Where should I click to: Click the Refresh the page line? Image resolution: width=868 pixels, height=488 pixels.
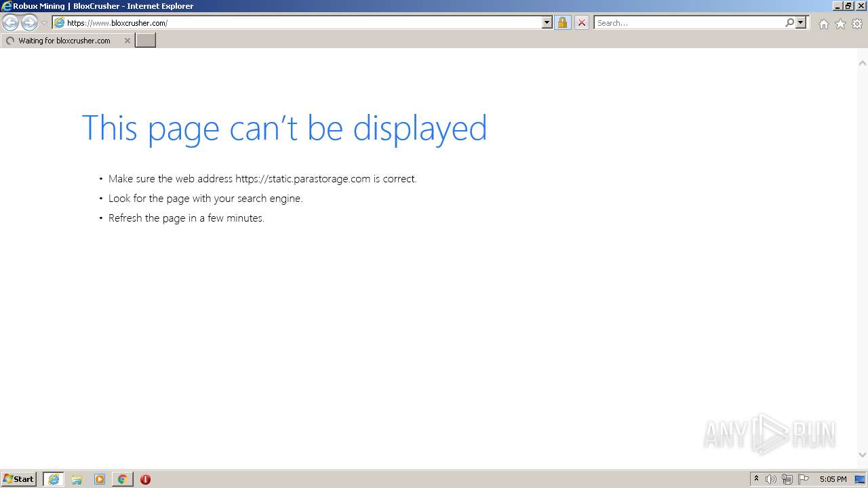click(x=186, y=218)
